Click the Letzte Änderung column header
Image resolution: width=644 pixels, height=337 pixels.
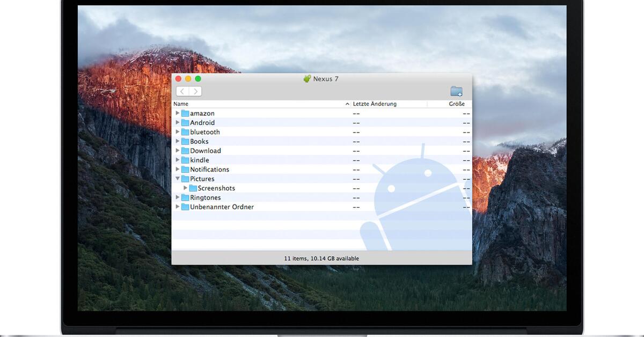(375, 104)
